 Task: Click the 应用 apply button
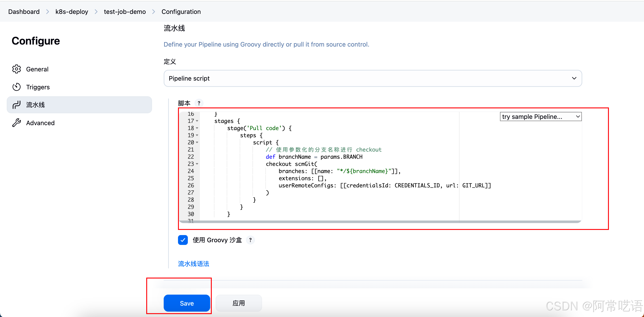coord(239,303)
